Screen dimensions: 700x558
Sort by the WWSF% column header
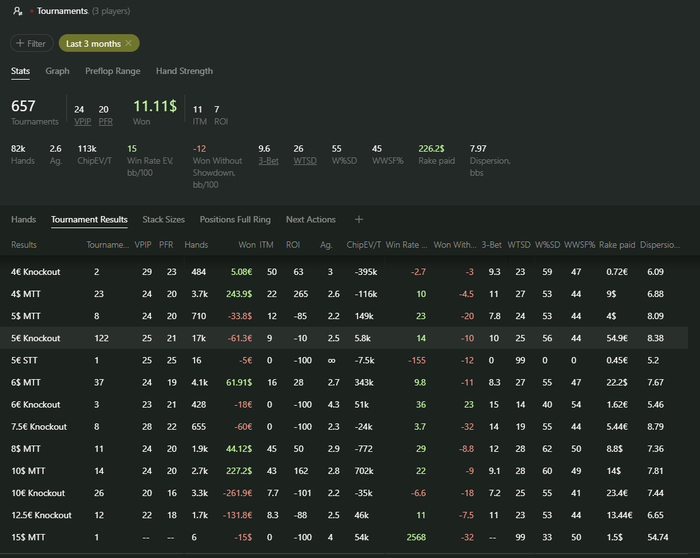pos(579,245)
